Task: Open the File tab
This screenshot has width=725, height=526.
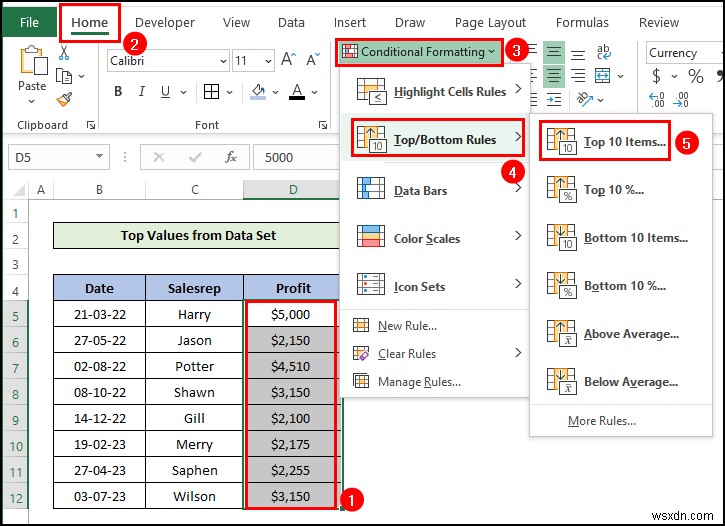Action: (x=29, y=22)
